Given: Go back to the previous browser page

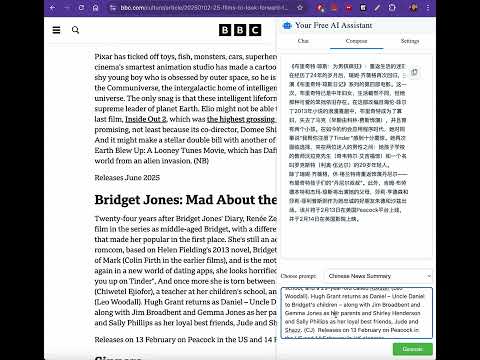Looking at the screenshot, I should click(52, 8).
